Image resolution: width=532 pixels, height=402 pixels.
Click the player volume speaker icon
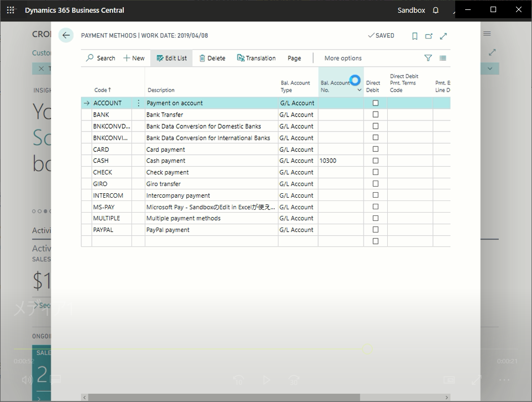[26, 379]
